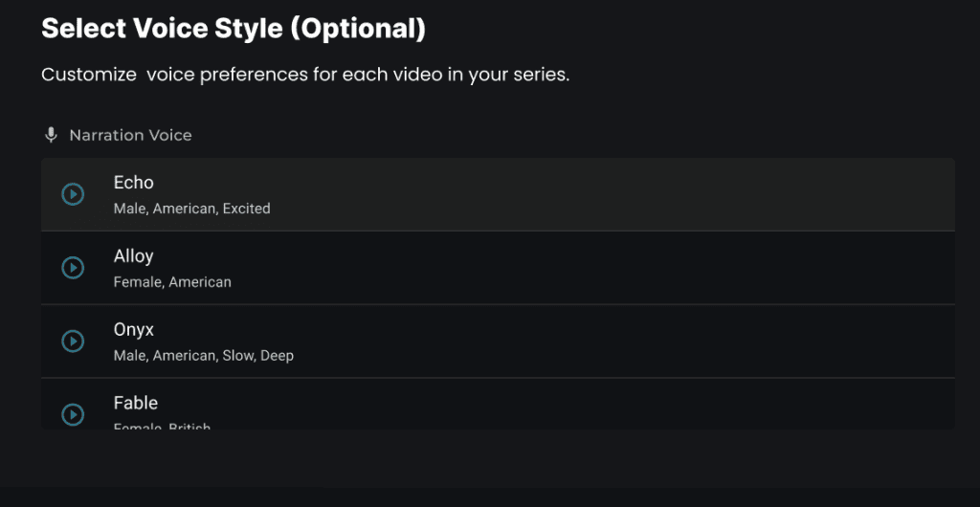
Task: Click the partially hidden Fable voice description
Action: pyautogui.click(x=162, y=426)
